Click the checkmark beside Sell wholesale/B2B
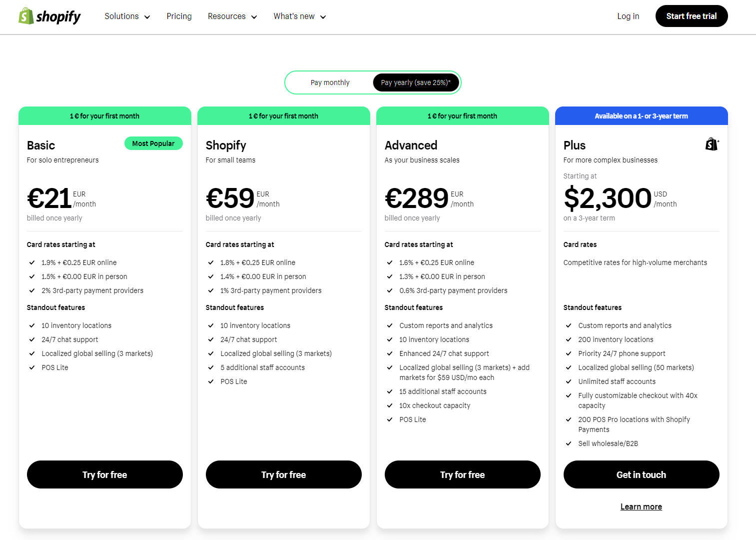This screenshot has width=756, height=540. 569,443
